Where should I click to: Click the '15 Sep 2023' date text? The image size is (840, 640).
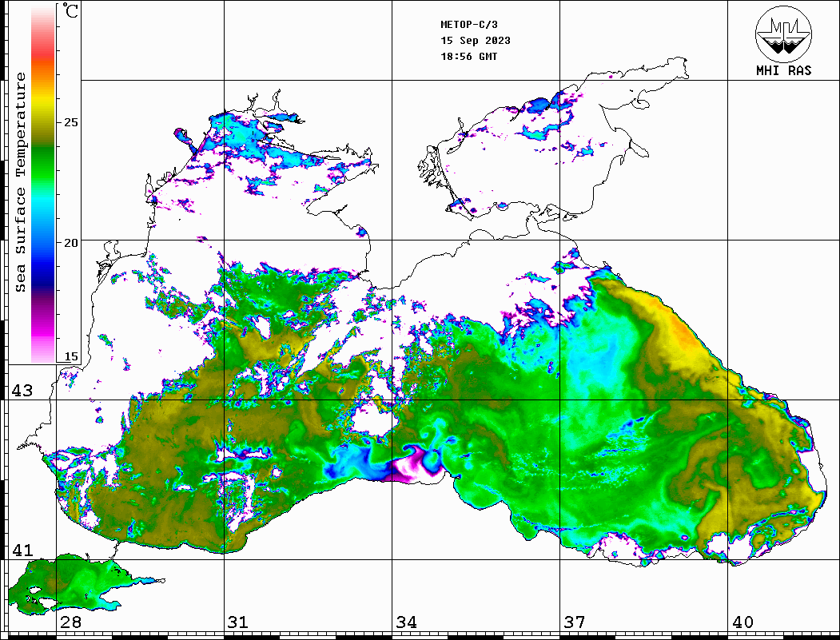476,41
